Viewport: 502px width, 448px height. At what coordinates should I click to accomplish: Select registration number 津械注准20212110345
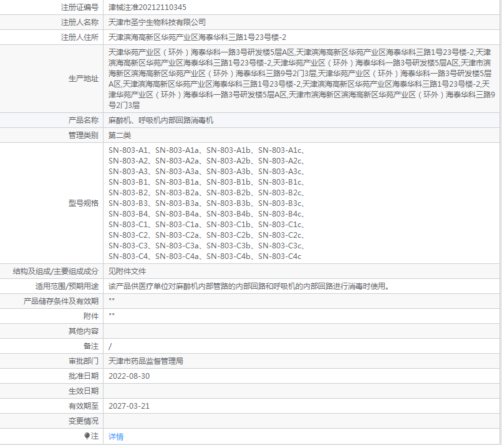[147, 7]
